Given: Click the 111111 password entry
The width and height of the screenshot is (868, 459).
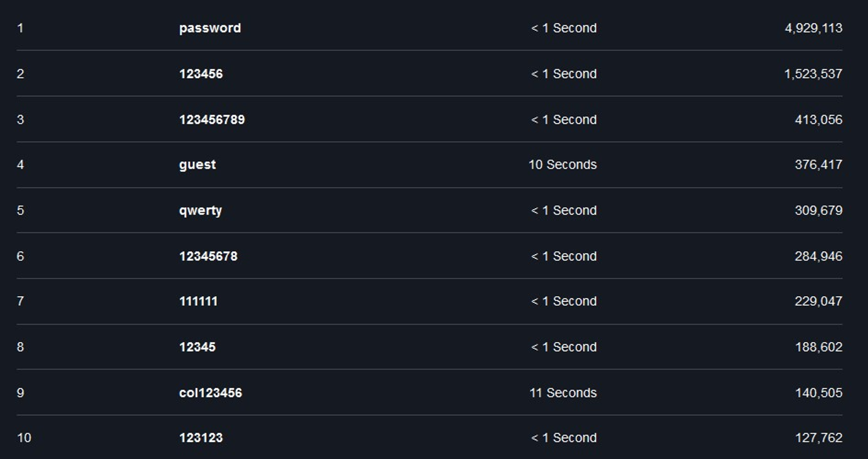Looking at the screenshot, I should coord(198,301).
